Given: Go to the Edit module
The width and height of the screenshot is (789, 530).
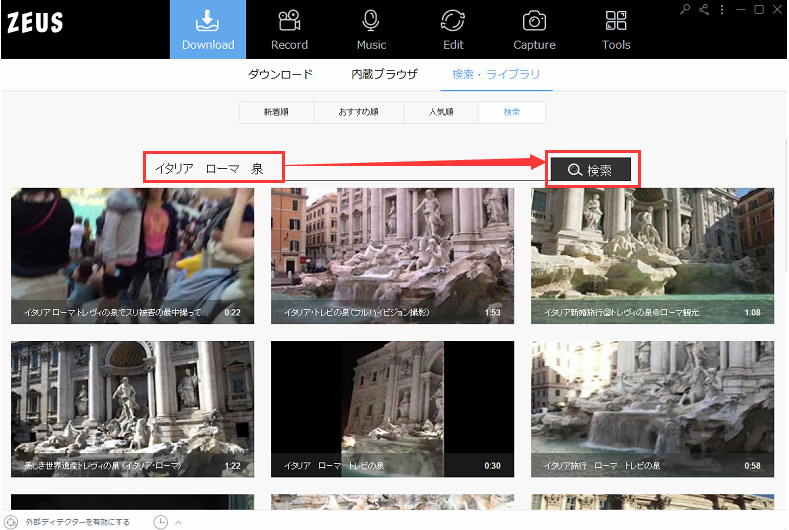Looking at the screenshot, I should [453, 30].
